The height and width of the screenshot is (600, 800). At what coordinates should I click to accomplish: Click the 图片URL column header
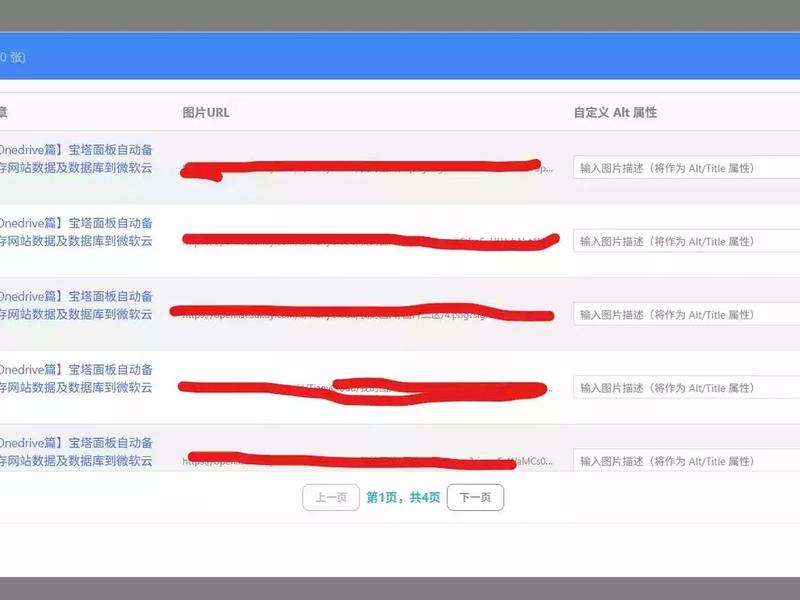point(206,113)
